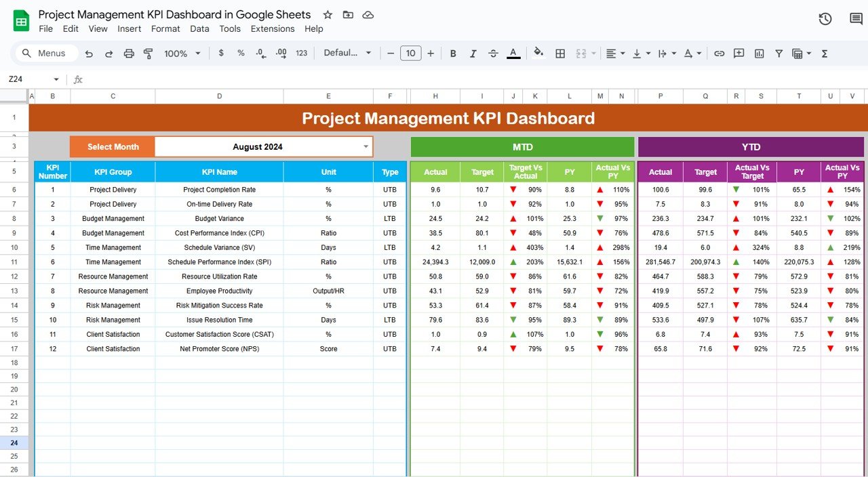Check the cloud save status icon
The width and height of the screenshot is (868, 477).
pyautogui.click(x=368, y=15)
